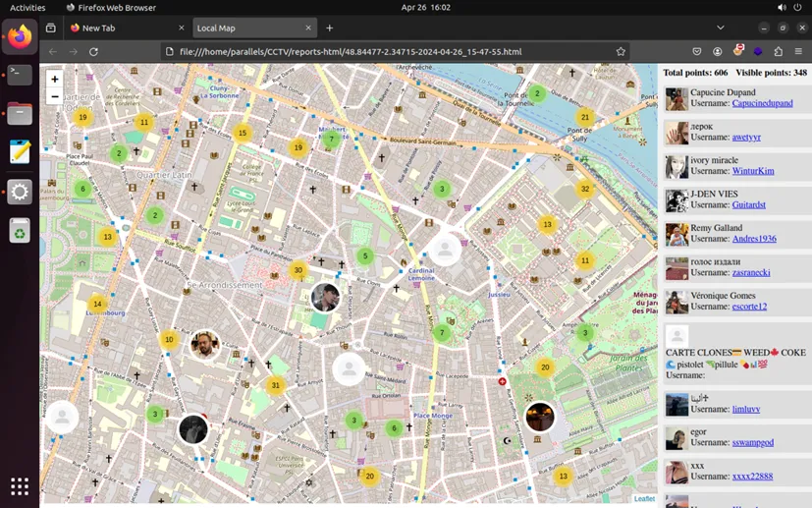812x508 pixels.
Task: Click the green cluster marker labeled 5
Action: click(365, 256)
